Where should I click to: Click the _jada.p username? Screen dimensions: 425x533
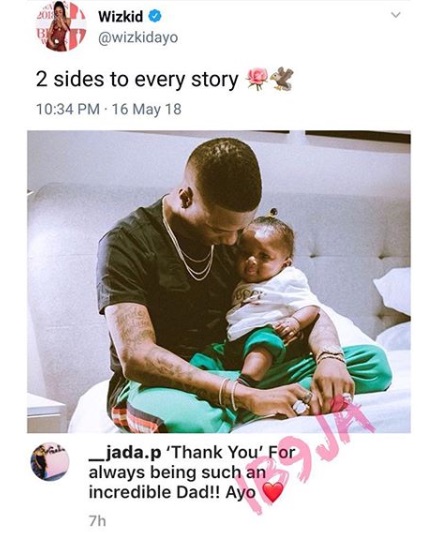125,453
